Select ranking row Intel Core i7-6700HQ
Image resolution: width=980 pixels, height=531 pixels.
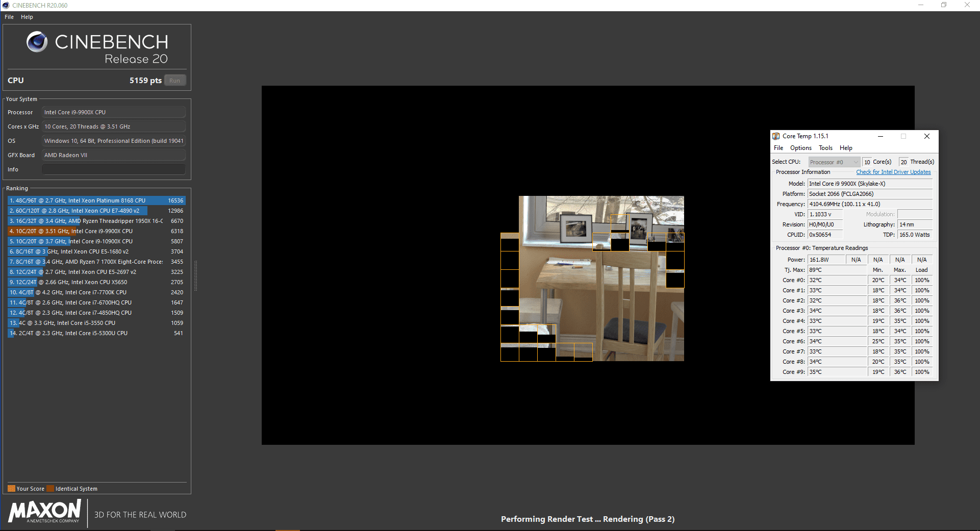(96, 302)
